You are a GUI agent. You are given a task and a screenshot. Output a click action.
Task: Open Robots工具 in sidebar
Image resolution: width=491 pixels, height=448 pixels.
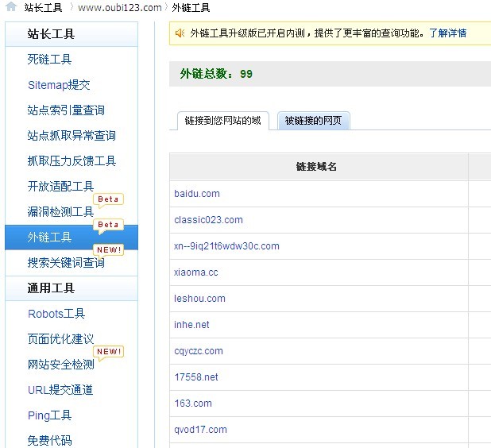click(56, 314)
